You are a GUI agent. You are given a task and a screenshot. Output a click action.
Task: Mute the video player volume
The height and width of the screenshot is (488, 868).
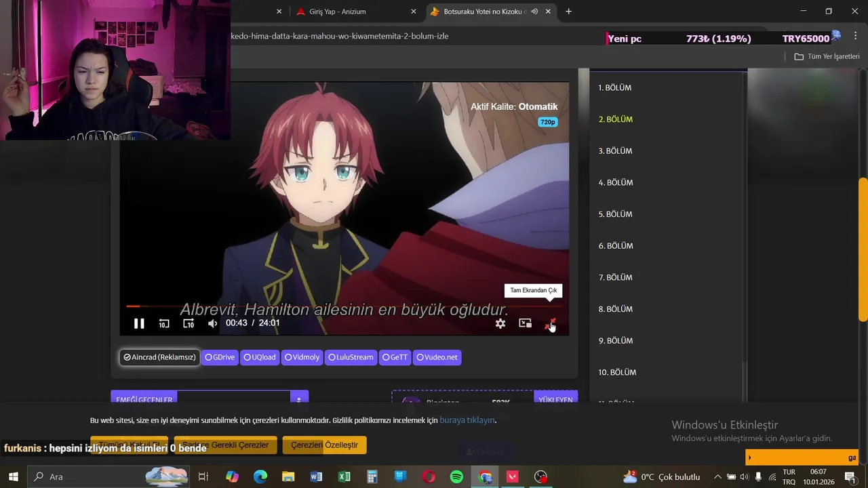213,324
